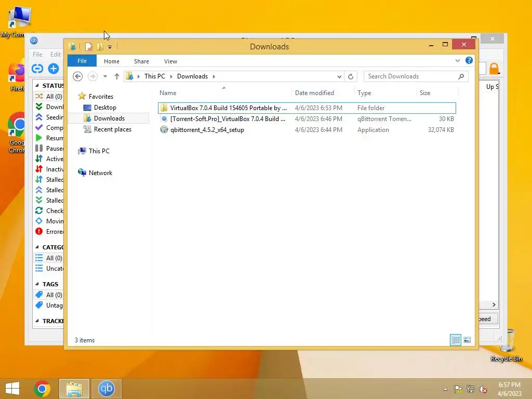Expand the Downloads breadcrumb arrow

(214, 76)
